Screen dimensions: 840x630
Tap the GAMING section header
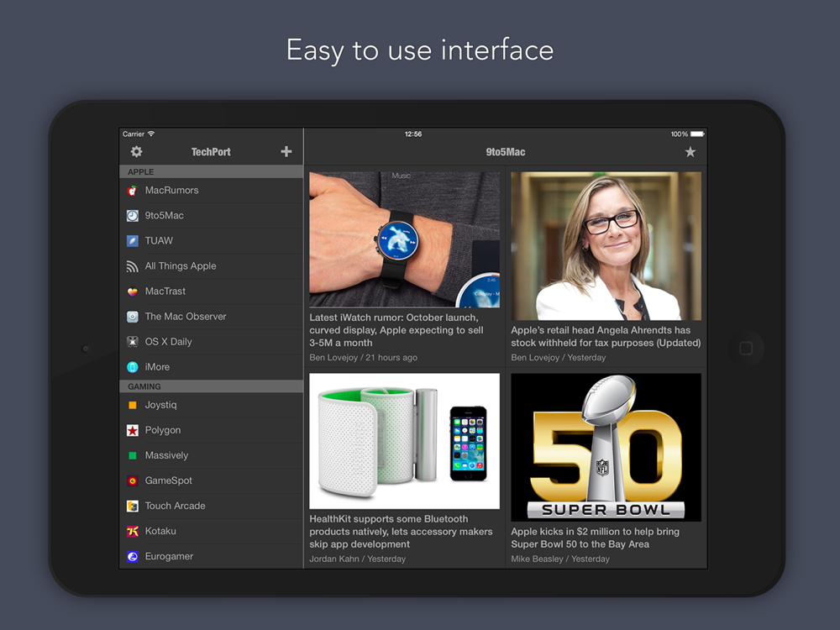click(x=211, y=386)
